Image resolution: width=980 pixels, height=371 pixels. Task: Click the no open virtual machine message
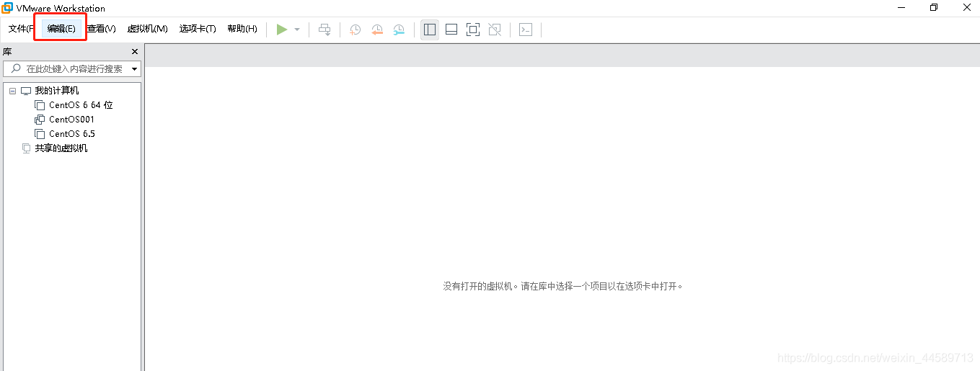[562, 286]
